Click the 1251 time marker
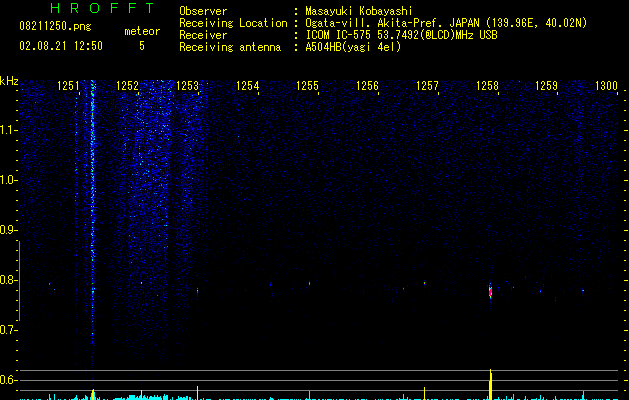Viewport: 629px width, 400px height. click(x=68, y=86)
